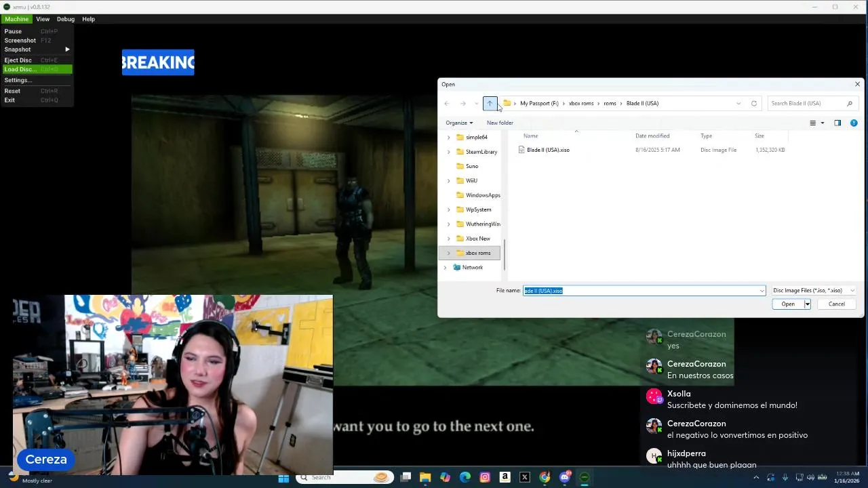Click the New folder button
868x488 pixels.
pyautogui.click(x=500, y=123)
